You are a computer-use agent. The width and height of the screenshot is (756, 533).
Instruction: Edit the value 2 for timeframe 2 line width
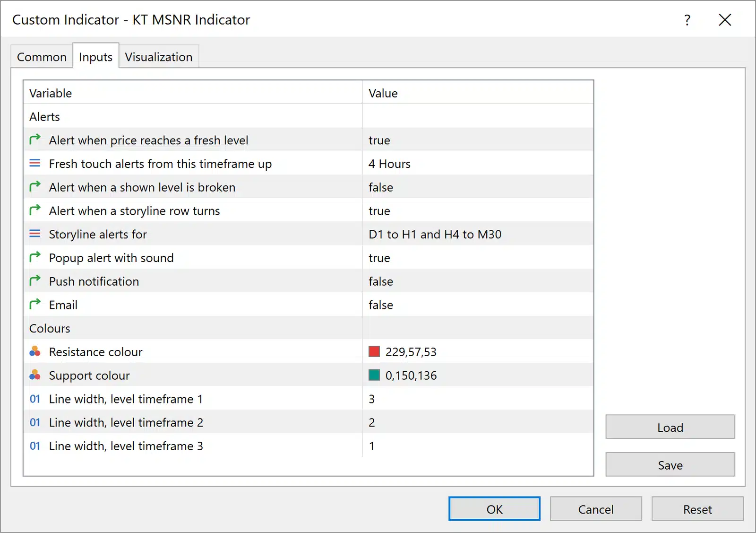pos(478,422)
